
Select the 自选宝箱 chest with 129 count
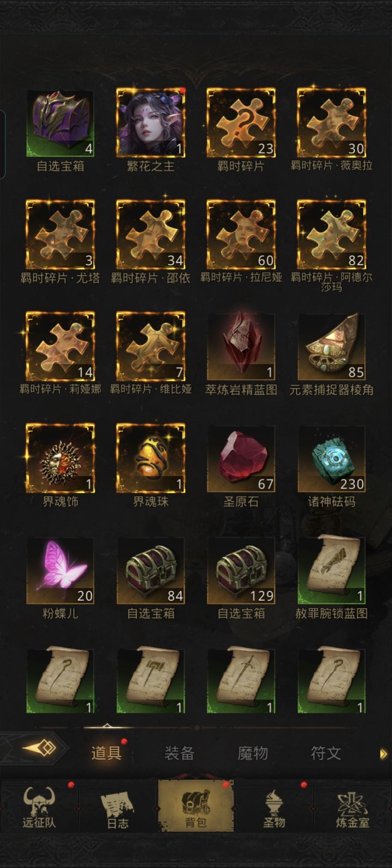(241, 570)
